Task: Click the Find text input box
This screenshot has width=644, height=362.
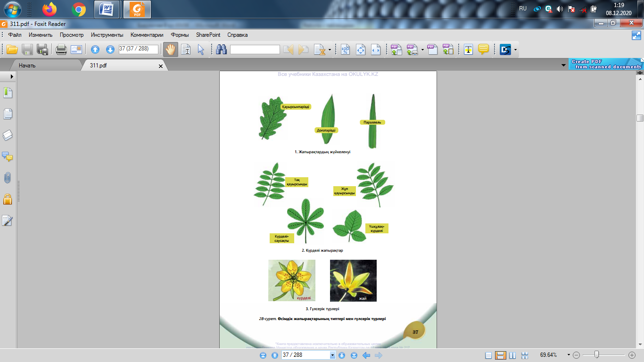Action: tap(255, 49)
